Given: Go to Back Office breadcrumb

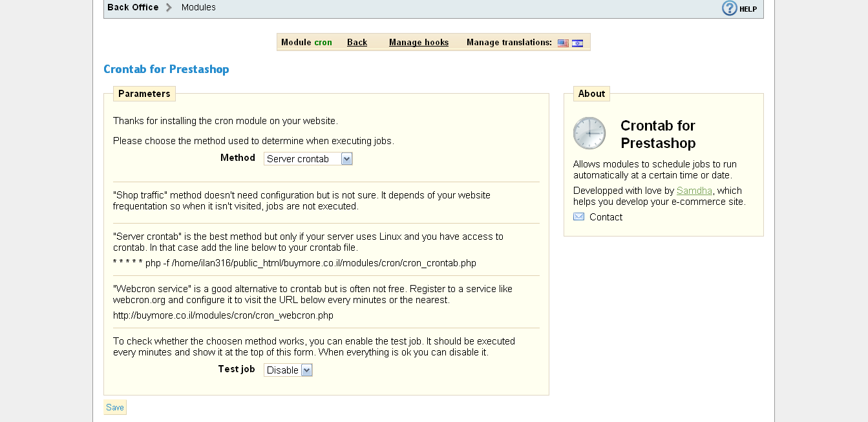Looking at the screenshot, I should 132,7.
